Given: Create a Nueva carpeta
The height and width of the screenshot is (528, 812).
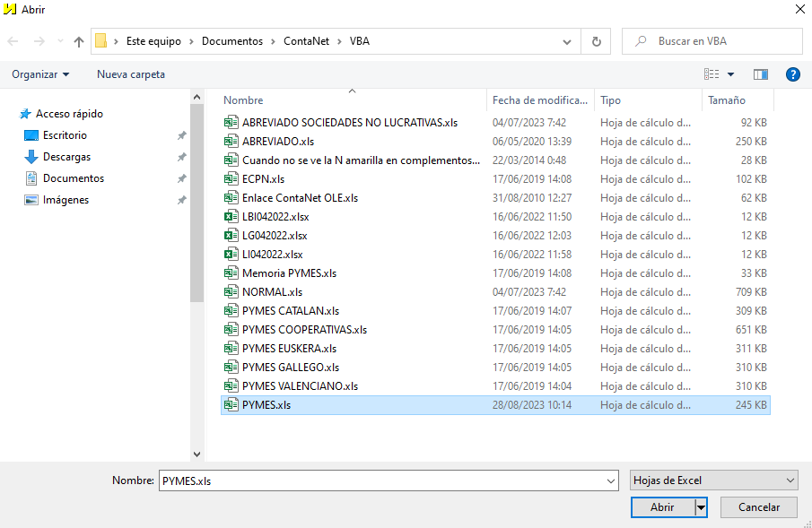Looking at the screenshot, I should [130, 74].
